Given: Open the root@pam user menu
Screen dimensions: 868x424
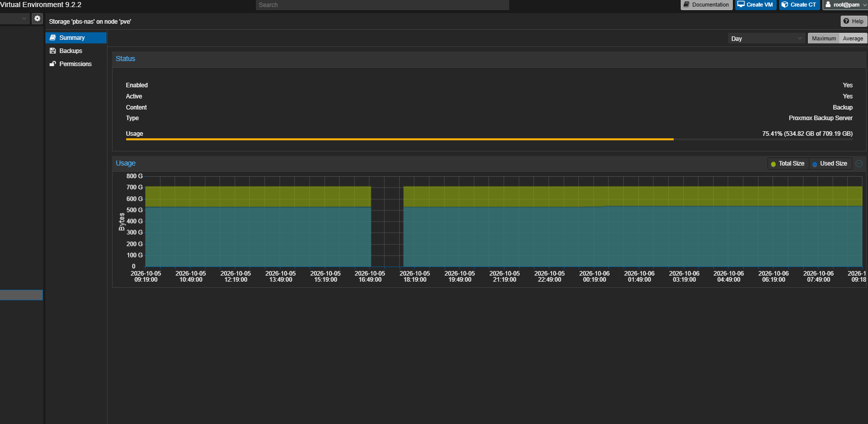Looking at the screenshot, I should click(846, 5).
